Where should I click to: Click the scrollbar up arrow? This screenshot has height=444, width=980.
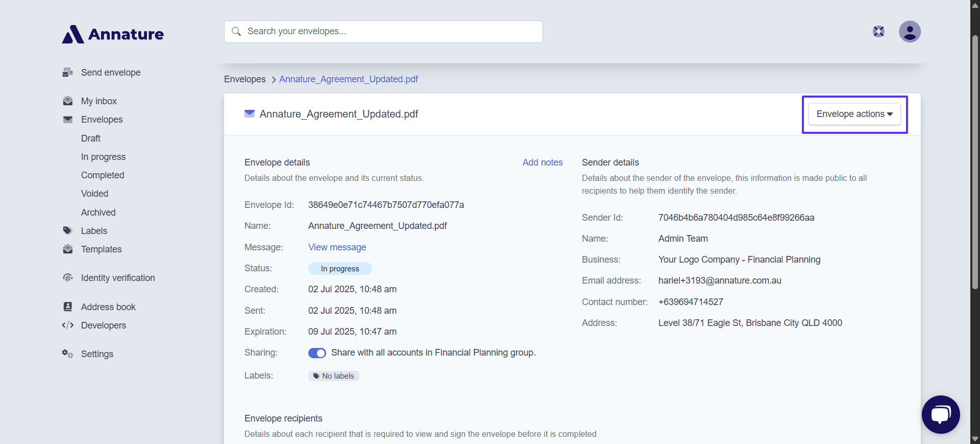(975, 5)
